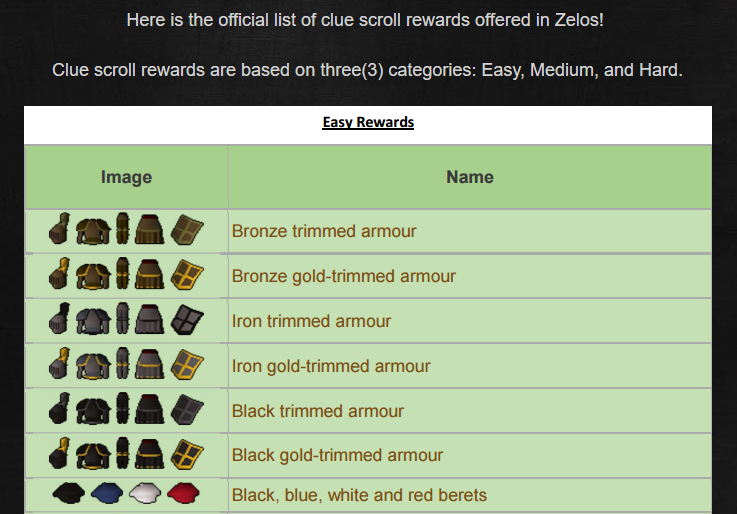Select the red beret icon

pyautogui.click(x=183, y=493)
